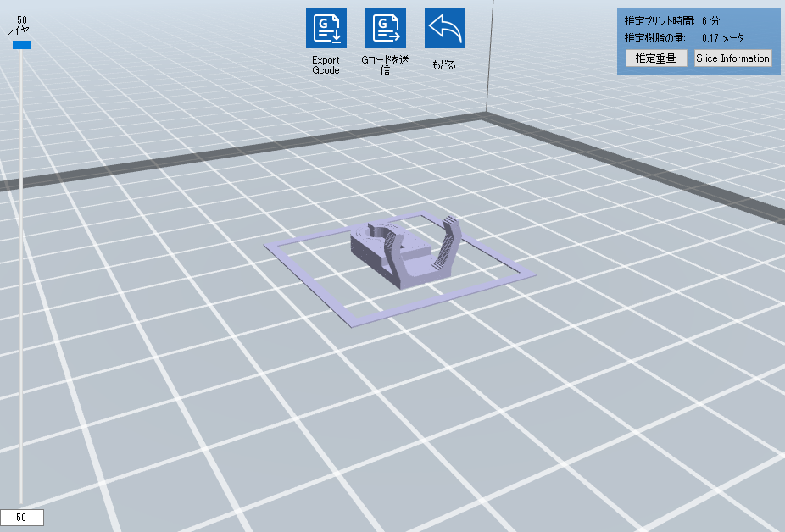Click the 推定プリント時間 6 分 text

pos(672,21)
